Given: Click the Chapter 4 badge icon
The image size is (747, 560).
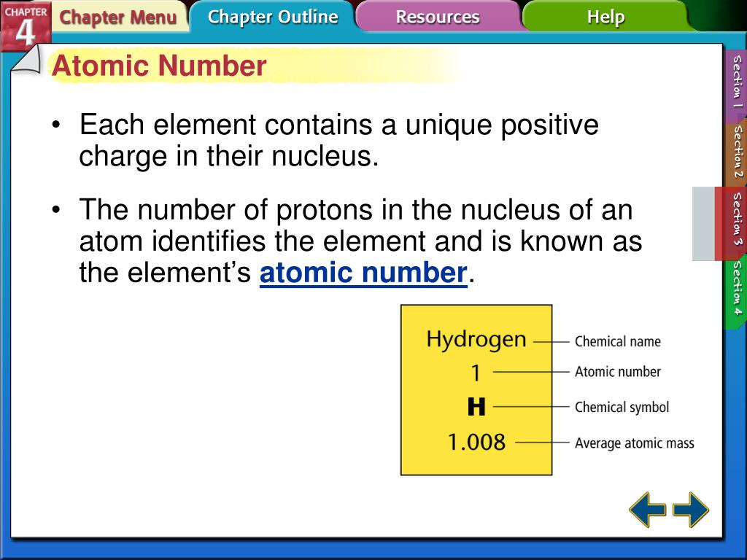Looking at the screenshot, I should pos(26,26).
